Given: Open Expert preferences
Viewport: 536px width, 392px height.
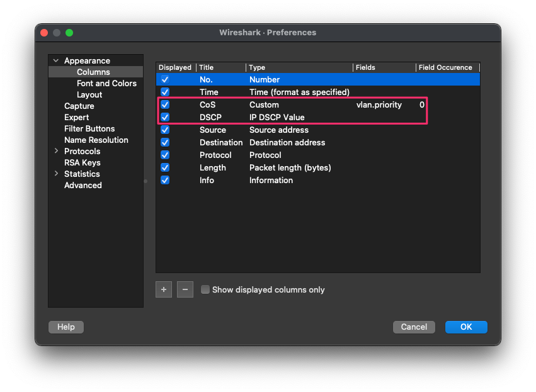Looking at the screenshot, I should [x=77, y=117].
